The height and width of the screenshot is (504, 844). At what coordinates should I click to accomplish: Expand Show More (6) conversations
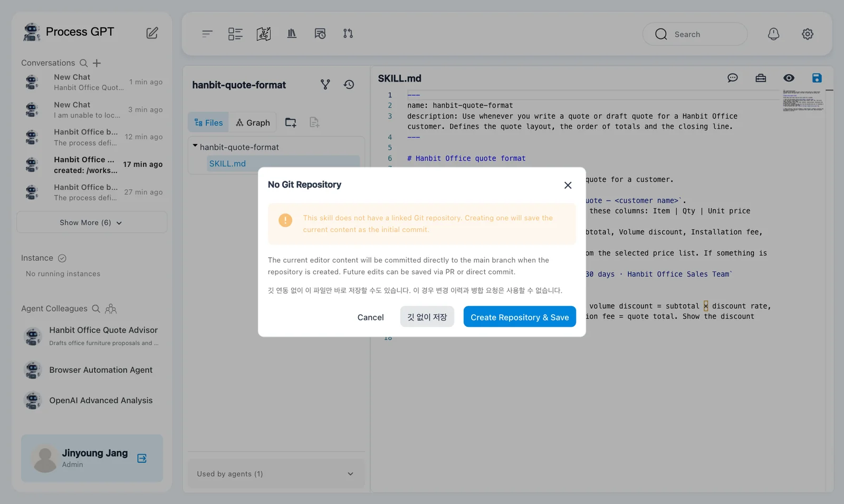[92, 222]
